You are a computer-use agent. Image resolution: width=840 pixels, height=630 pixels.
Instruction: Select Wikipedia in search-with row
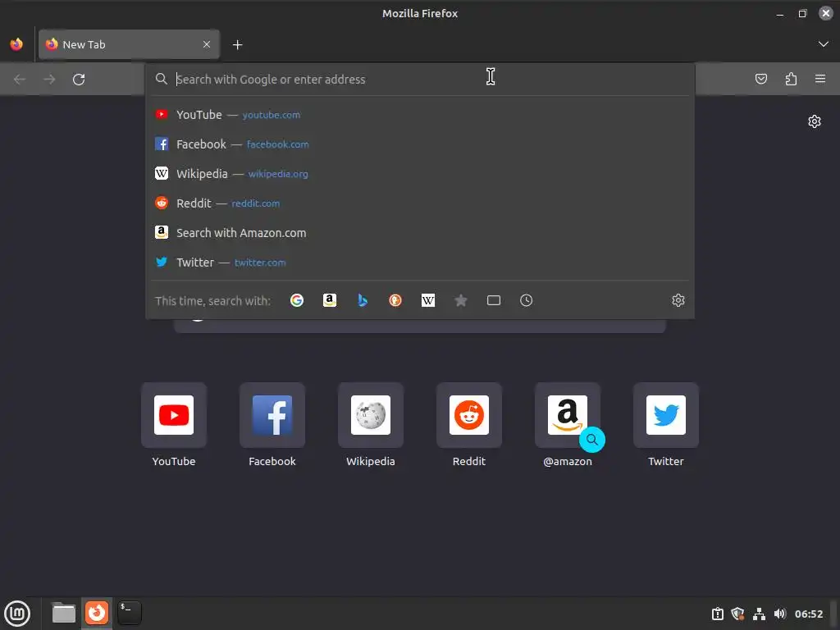(x=428, y=300)
